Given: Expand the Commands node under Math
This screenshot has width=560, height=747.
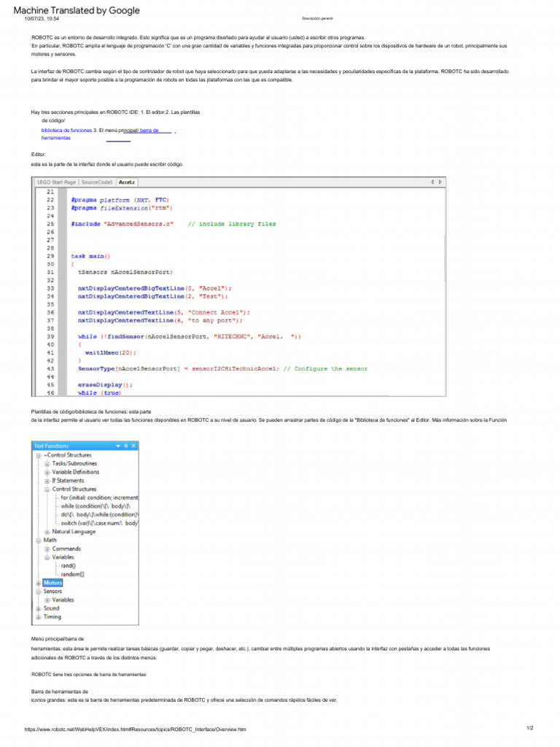Looking at the screenshot, I should tap(47, 549).
